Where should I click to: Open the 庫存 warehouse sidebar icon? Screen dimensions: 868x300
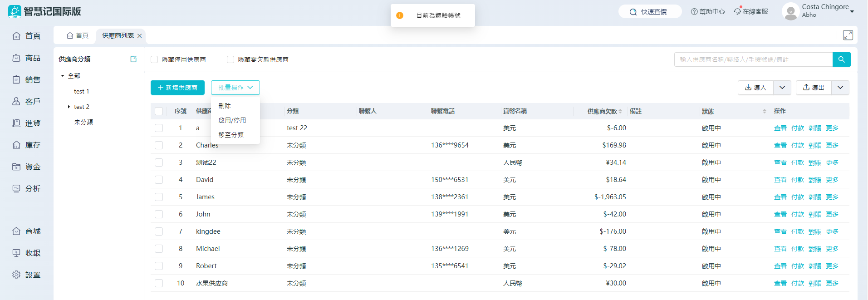tap(16, 145)
